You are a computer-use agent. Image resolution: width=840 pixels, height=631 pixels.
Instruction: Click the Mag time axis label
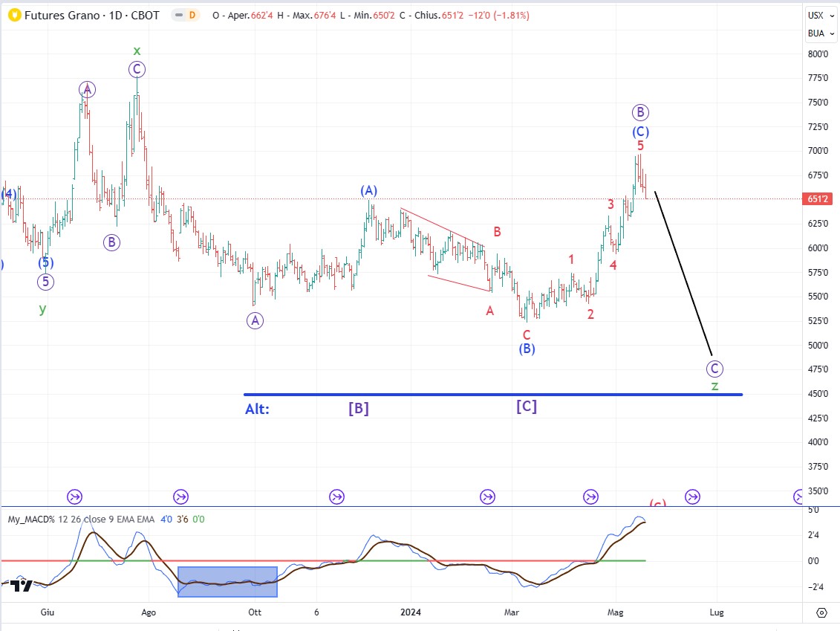pos(616,612)
